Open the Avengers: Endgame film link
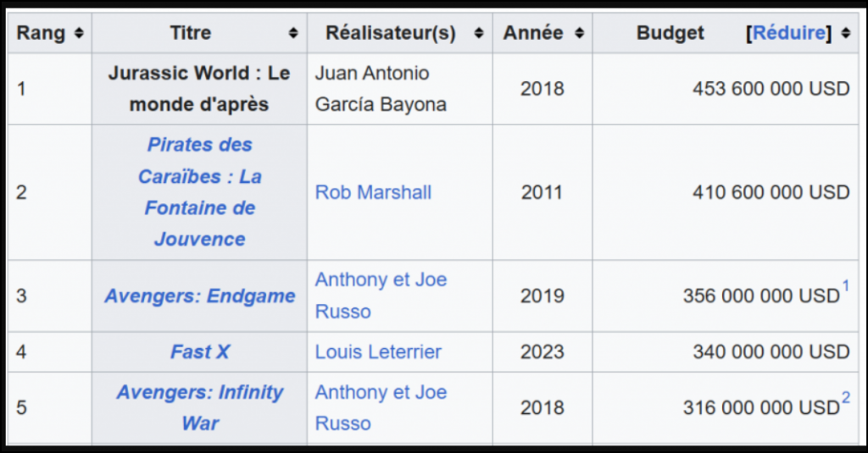This screenshot has height=453, width=868. click(200, 296)
